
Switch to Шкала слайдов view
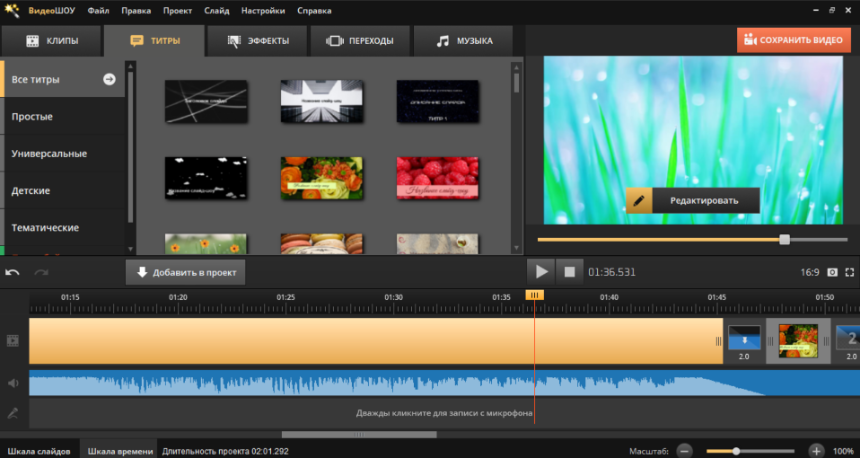coord(39,451)
